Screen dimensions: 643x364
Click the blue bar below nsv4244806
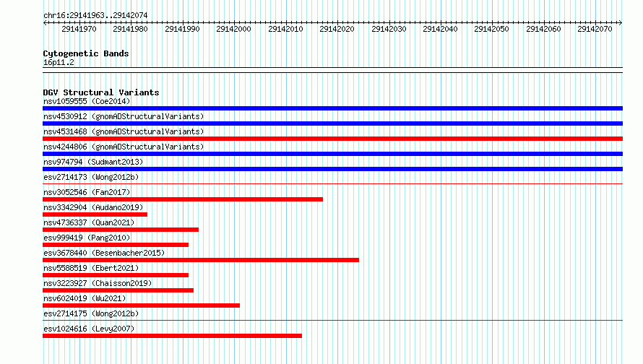(x=332, y=154)
